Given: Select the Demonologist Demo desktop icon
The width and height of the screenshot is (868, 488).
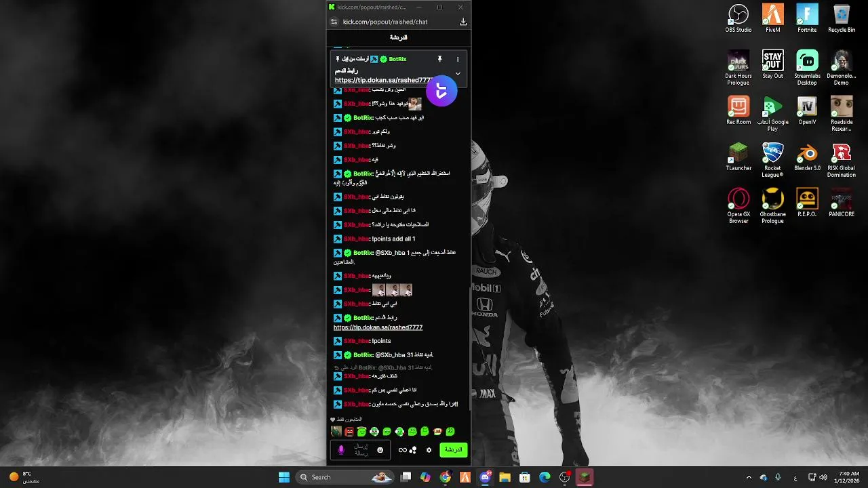Looking at the screenshot, I should click(842, 68).
